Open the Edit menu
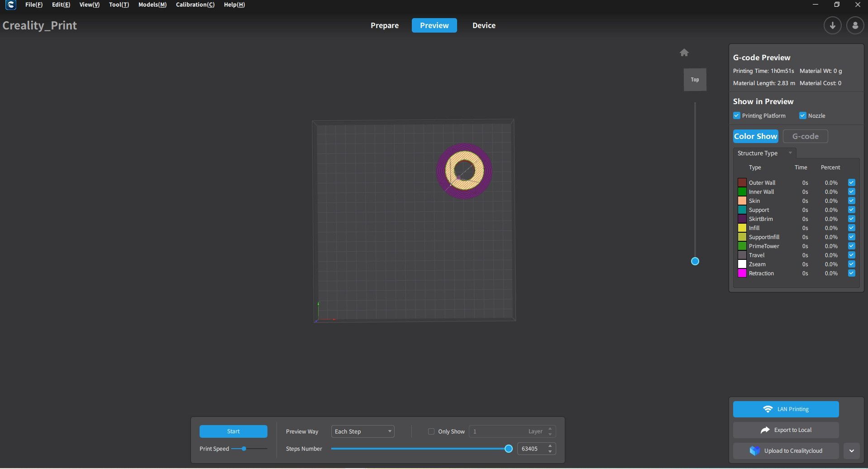The image size is (868, 469). point(61,5)
